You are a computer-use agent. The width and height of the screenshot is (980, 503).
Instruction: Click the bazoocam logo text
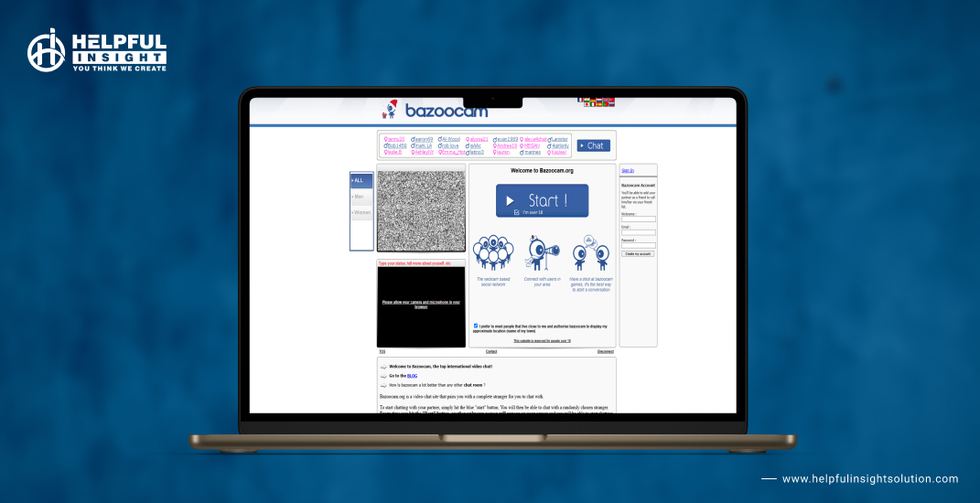(447, 111)
